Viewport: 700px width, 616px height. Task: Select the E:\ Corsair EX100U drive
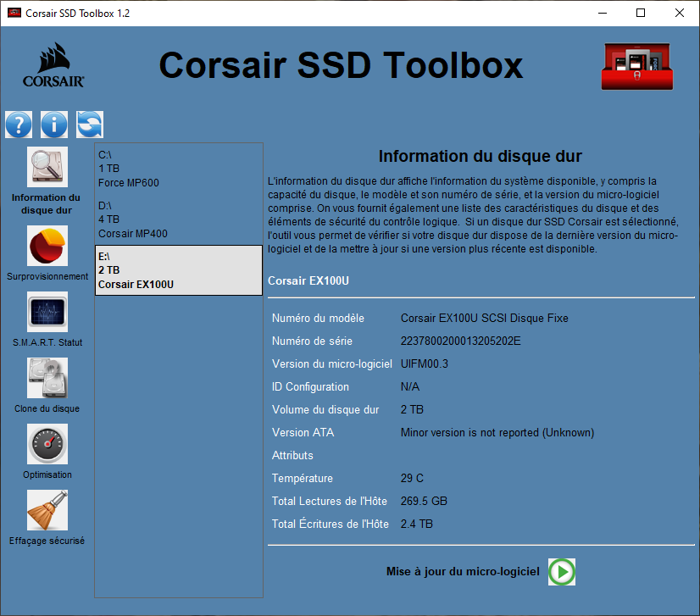coord(179,270)
